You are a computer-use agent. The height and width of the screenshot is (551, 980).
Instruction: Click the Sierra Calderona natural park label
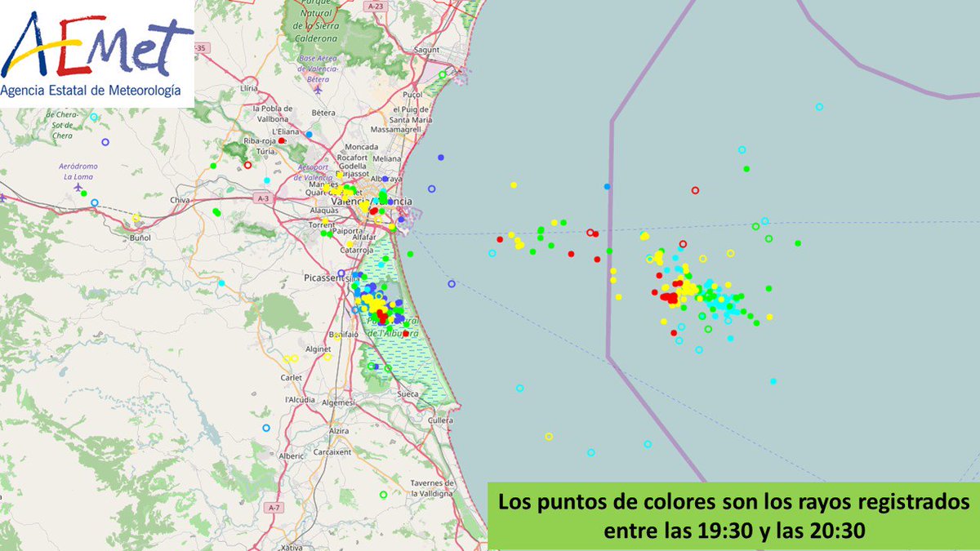[314, 20]
